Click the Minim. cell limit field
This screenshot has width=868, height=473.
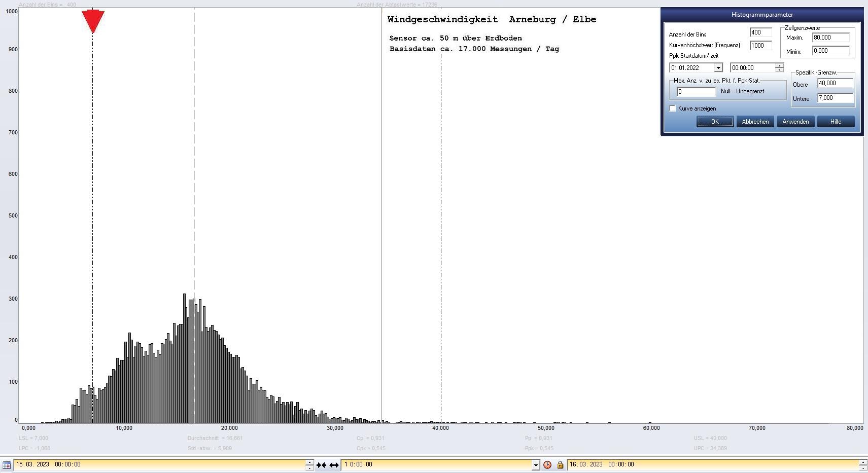click(831, 51)
